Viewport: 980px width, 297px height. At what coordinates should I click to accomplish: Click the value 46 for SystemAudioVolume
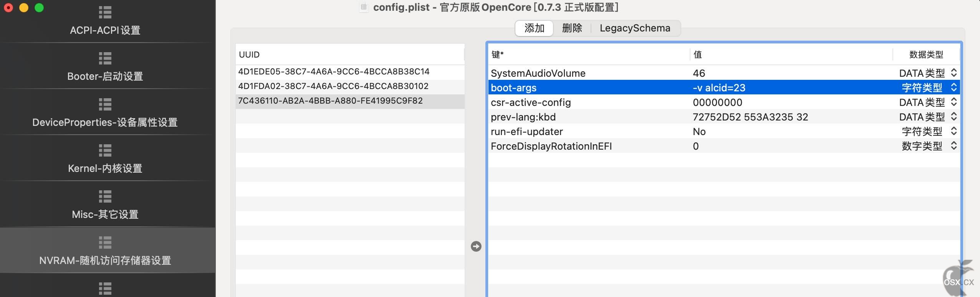tap(699, 73)
